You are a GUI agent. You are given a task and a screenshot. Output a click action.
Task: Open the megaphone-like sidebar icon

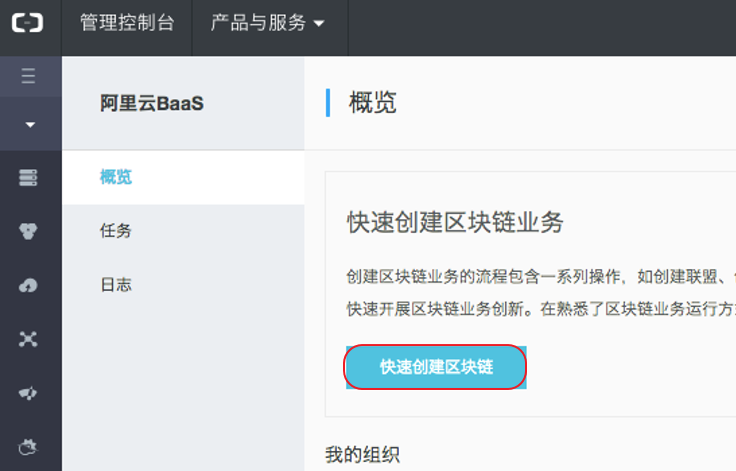[28, 393]
